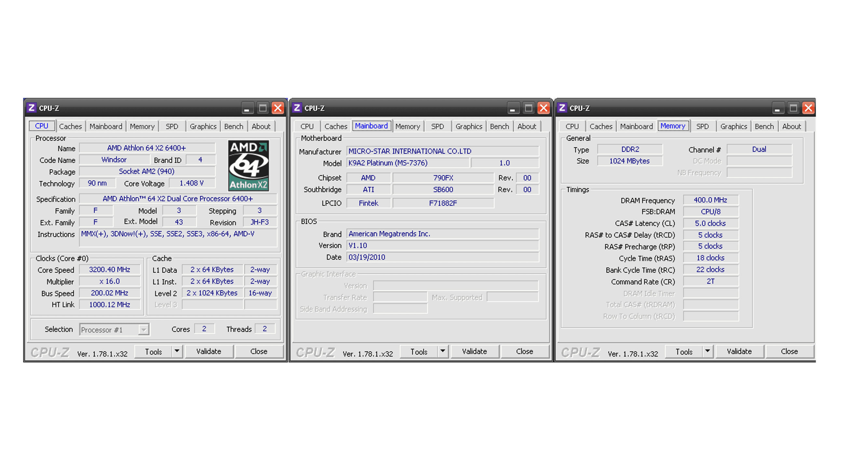The height and width of the screenshot is (470, 868).
Task: Click the processor Name field AMD Athlon 64 X2 6400+
Action: [147, 148]
